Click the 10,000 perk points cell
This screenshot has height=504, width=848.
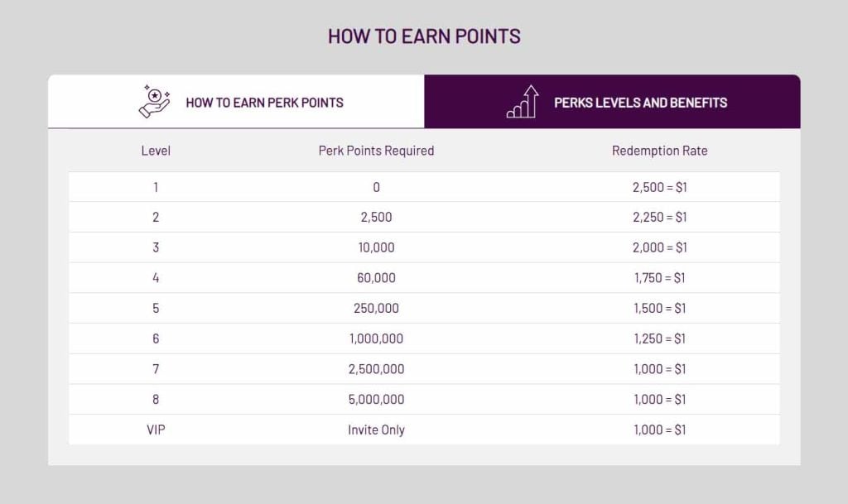click(376, 247)
